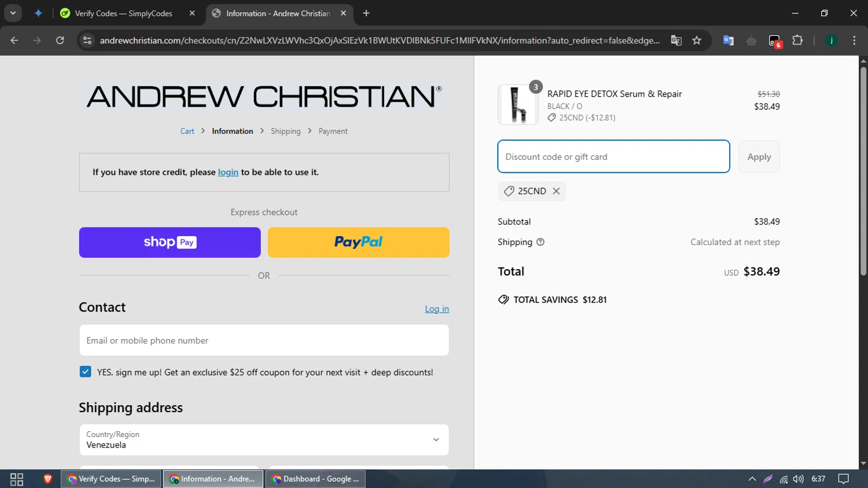Viewport: 868px width, 488px height.
Task: Click the taskbar clock showing 6:37
Action: coord(818,479)
